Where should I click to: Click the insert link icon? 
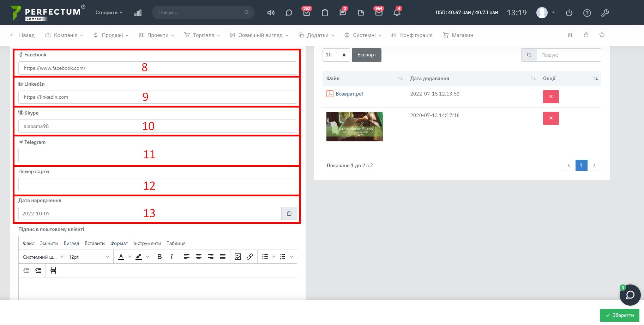(250, 257)
